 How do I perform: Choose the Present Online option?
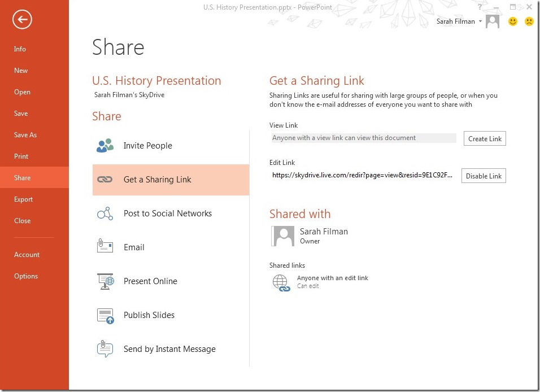pos(171,281)
